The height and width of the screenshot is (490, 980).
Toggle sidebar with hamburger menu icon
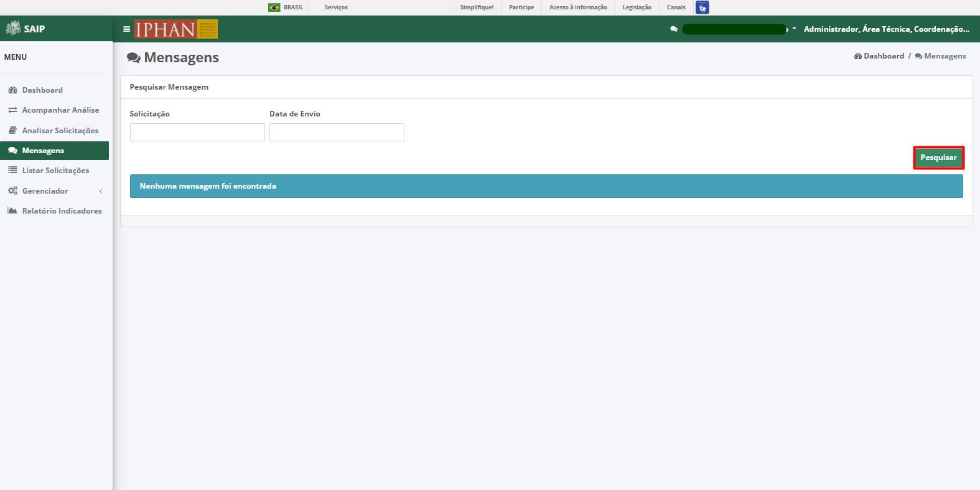127,29
